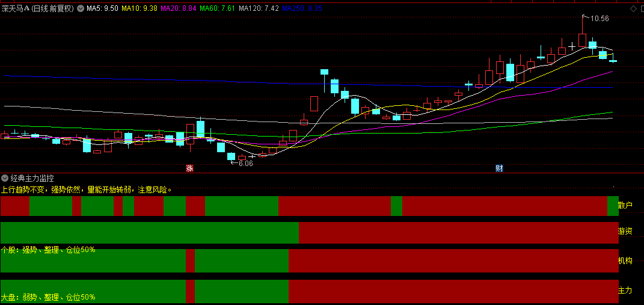Click the 游资 row label

click(x=625, y=232)
